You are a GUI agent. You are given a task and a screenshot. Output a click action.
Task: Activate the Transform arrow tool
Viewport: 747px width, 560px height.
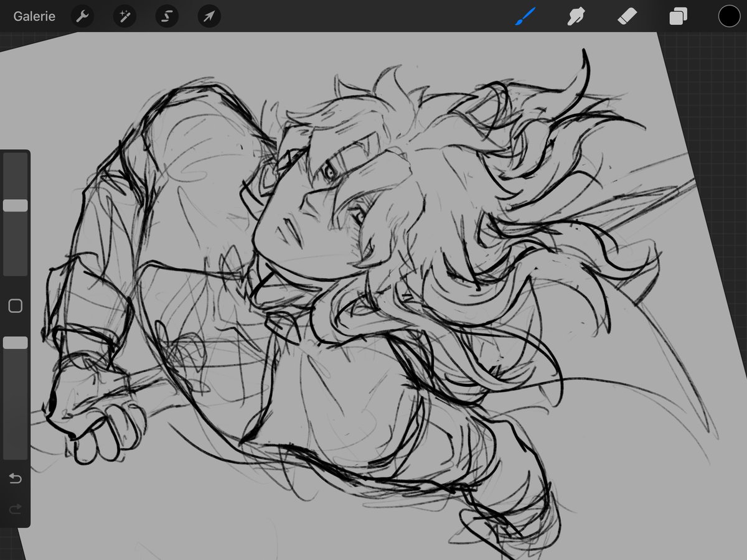click(x=209, y=17)
